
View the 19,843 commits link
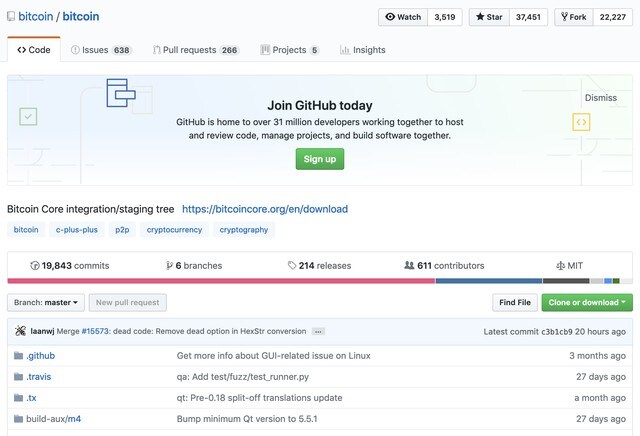70,266
